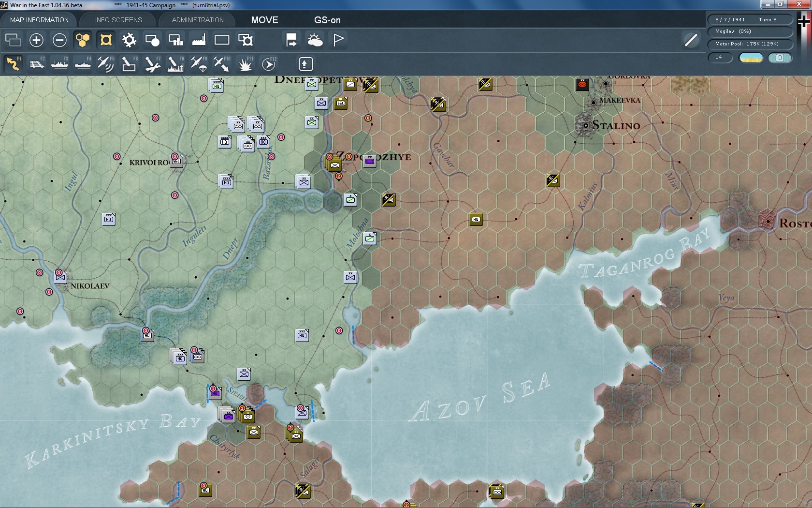Click the overlapping windows icon in toolbar
The width and height of the screenshot is (812, 508).
click(13, 40)
